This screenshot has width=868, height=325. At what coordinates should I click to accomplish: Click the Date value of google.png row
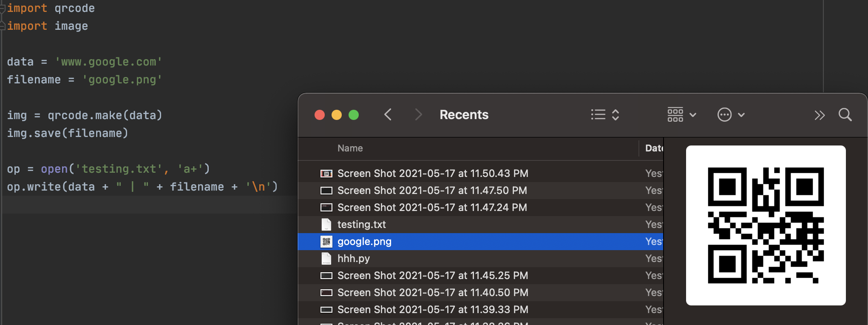(654, 242)
